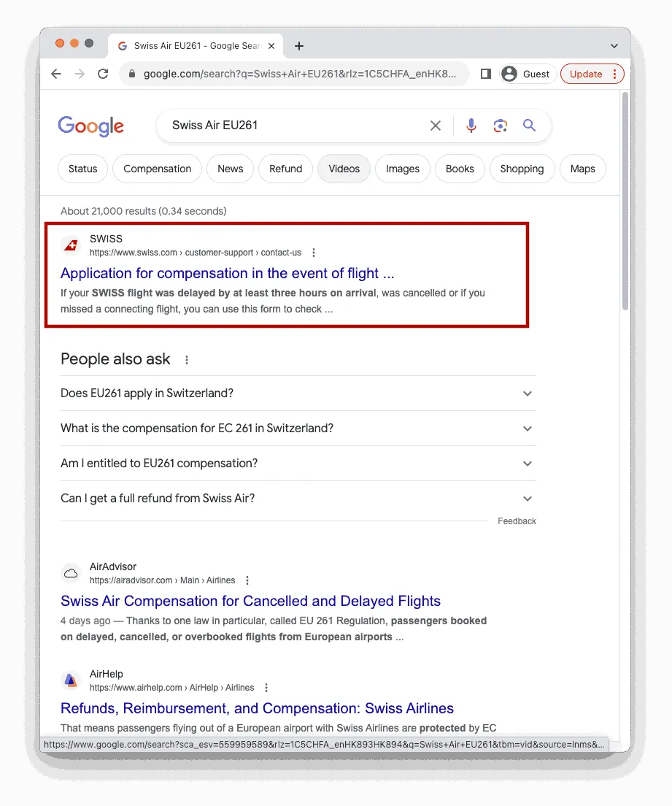Screen dimensions: 672x806
Task: Reload the page with refresh icon
Action: (103, 74)
